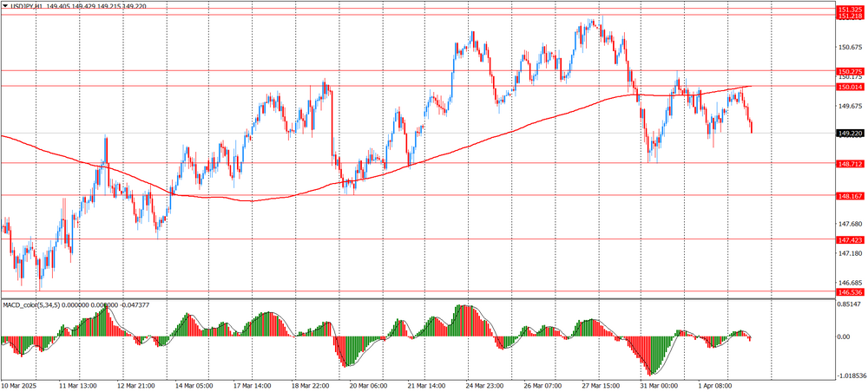The width and height of the screenshot is (868, 392).
Task: Select the 150.275 resistance level label
Action: click(x=850, y=71)
